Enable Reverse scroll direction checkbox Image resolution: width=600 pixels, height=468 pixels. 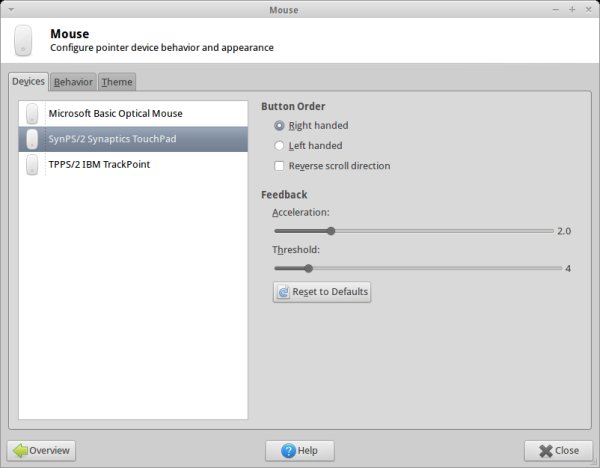pyautogui.click(x=279, y=166)
